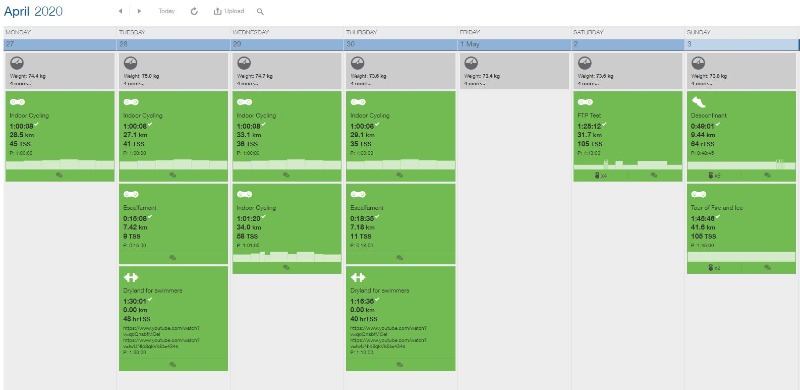Click the power graph on Wednesday's second ride

pos(287,256)
